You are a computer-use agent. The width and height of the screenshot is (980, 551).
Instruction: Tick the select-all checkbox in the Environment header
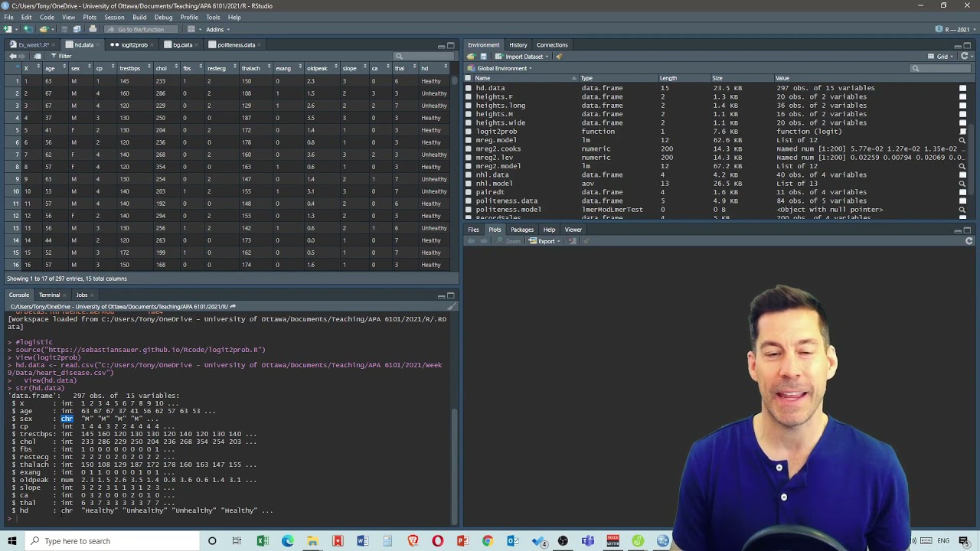pos(469,78)
